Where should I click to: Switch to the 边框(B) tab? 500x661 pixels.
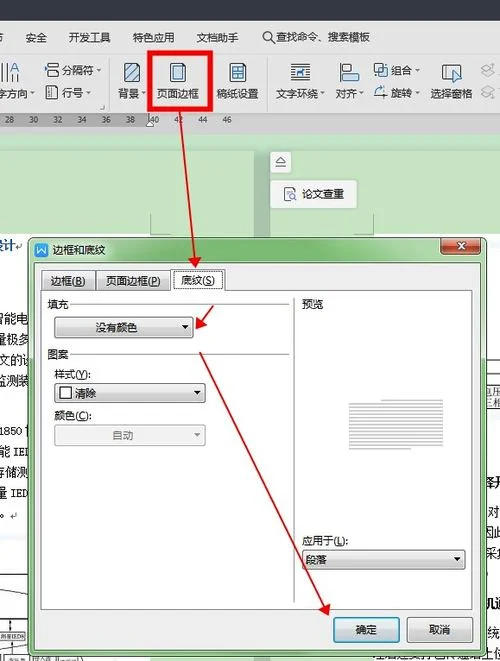(x=68, y=281)
